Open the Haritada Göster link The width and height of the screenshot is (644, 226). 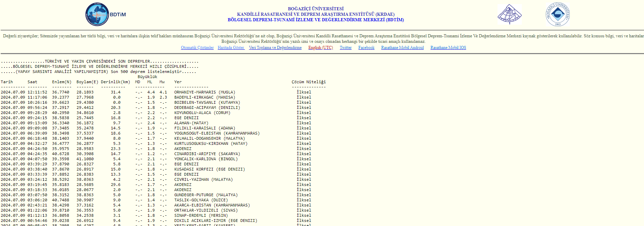(231, 48)
